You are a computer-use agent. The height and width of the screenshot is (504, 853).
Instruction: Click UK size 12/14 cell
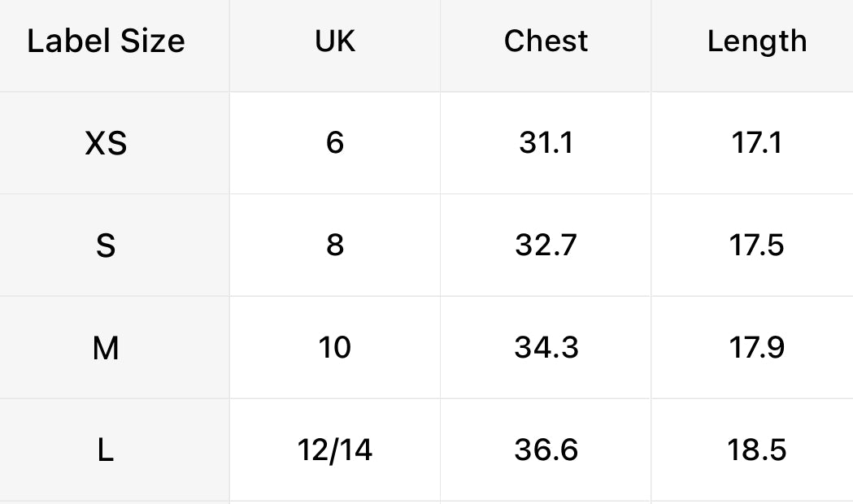(x=335, y=450)
